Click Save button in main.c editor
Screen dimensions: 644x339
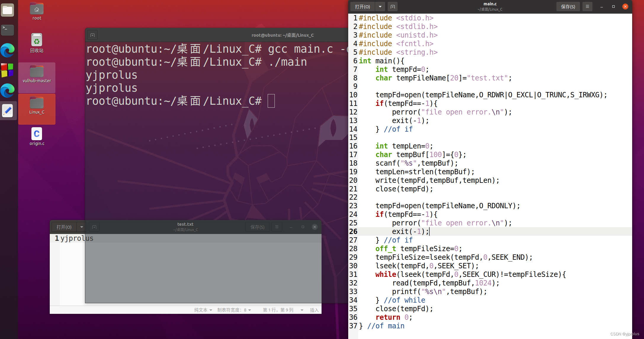point(568,7)
